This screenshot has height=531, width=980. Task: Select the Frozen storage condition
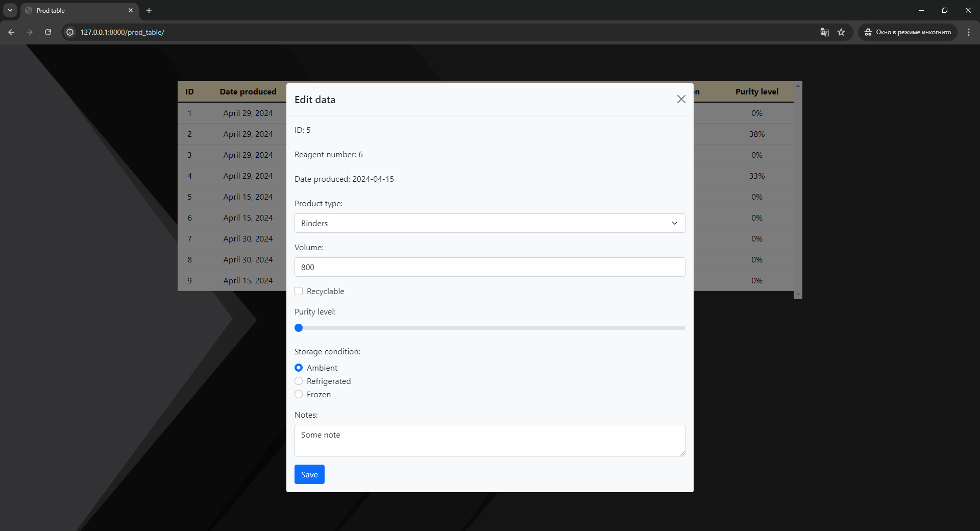(x=299, y=394)
